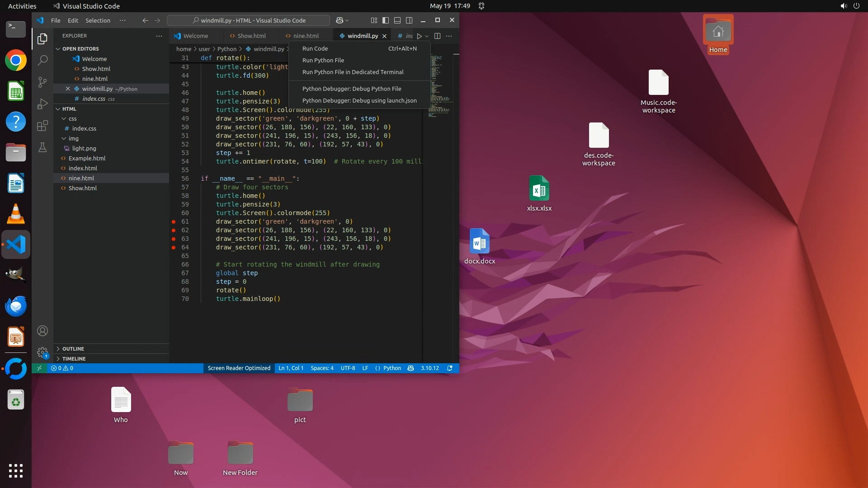This screenshot has height=488, width=868.
Task: Switch to the Show.html tab
Action: (251, 36)
